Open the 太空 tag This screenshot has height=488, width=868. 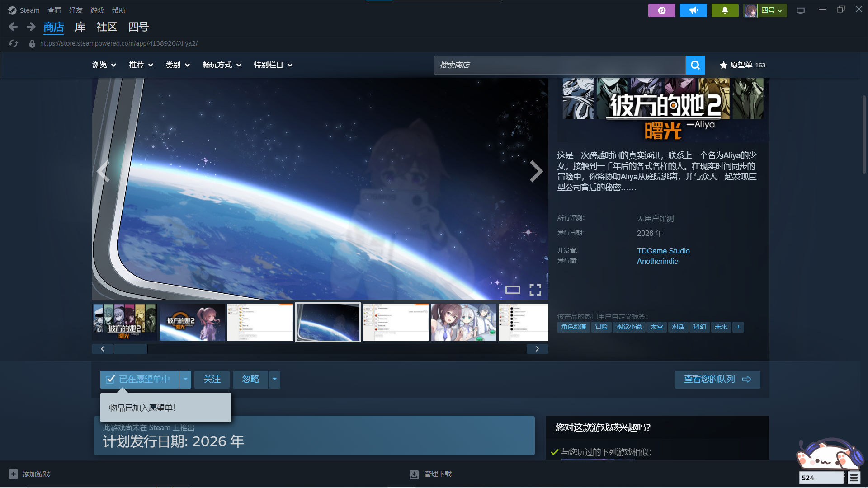(656, 327)
